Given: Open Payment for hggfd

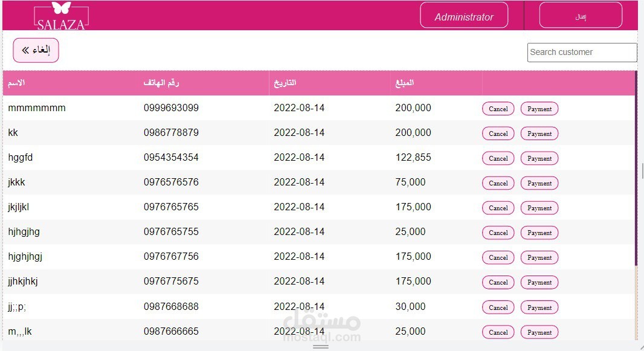Looking at the screenshot, I should click(x=539, y=158).
